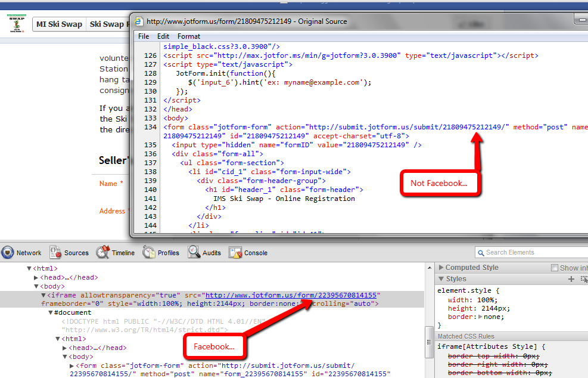Open the Format menu
The width and height of the screenshot is (588, 378).
pos(189,36)
